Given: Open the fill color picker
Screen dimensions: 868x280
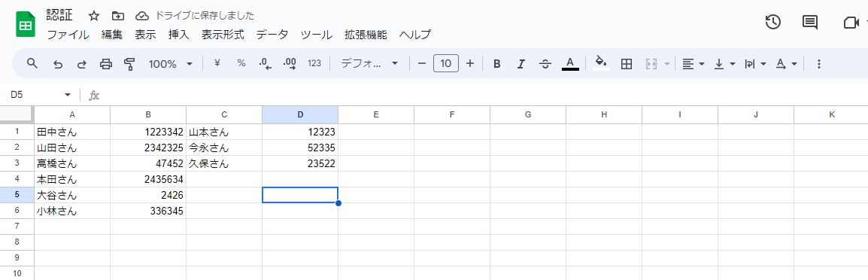Looking at the screenshot, I should pos(601,63).
